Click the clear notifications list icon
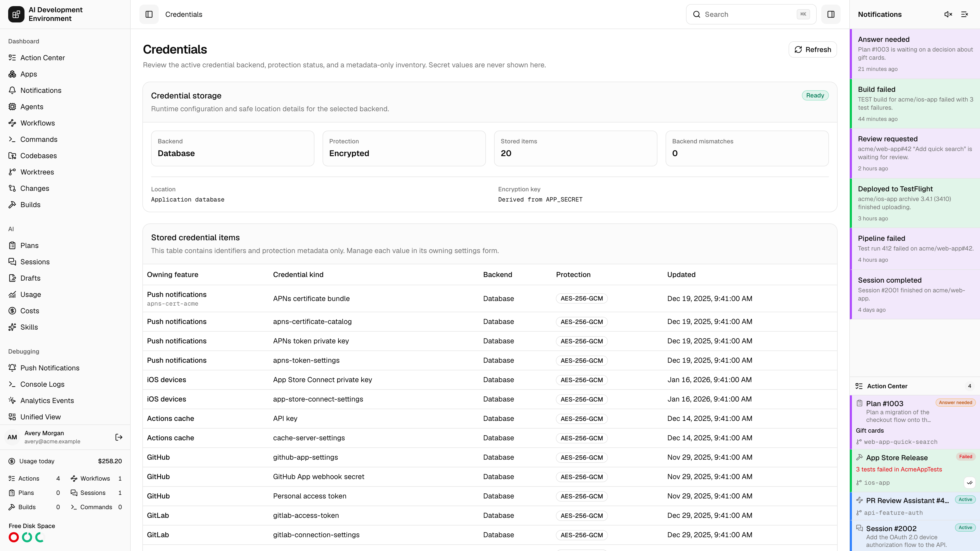 (x=964, y=15)
